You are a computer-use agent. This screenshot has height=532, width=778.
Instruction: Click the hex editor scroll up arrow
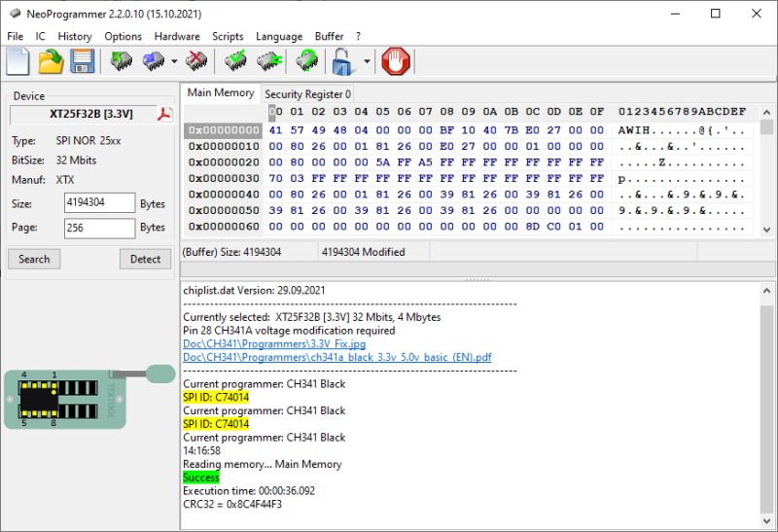tap(766, 112)
